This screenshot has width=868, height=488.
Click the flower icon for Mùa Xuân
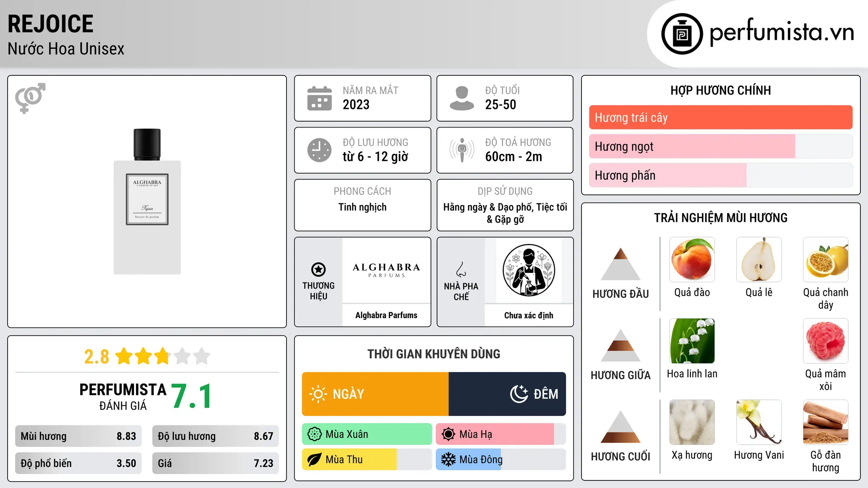point(314,434)
